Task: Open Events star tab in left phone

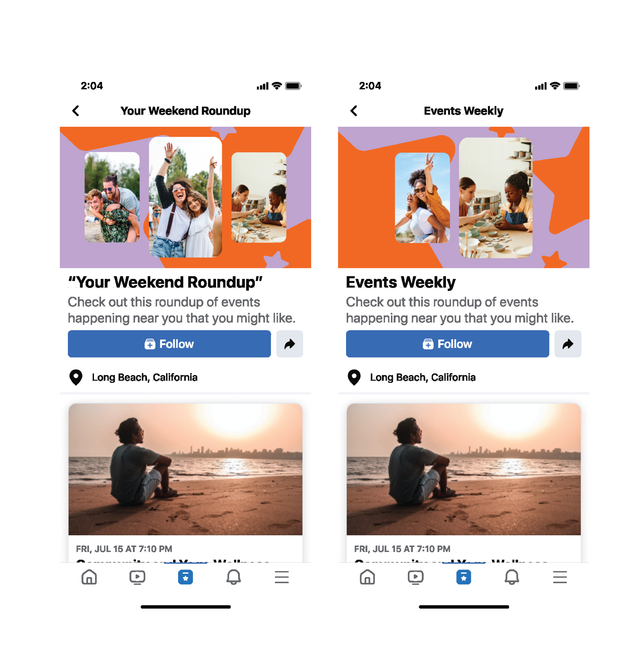Action: (185, 577)
